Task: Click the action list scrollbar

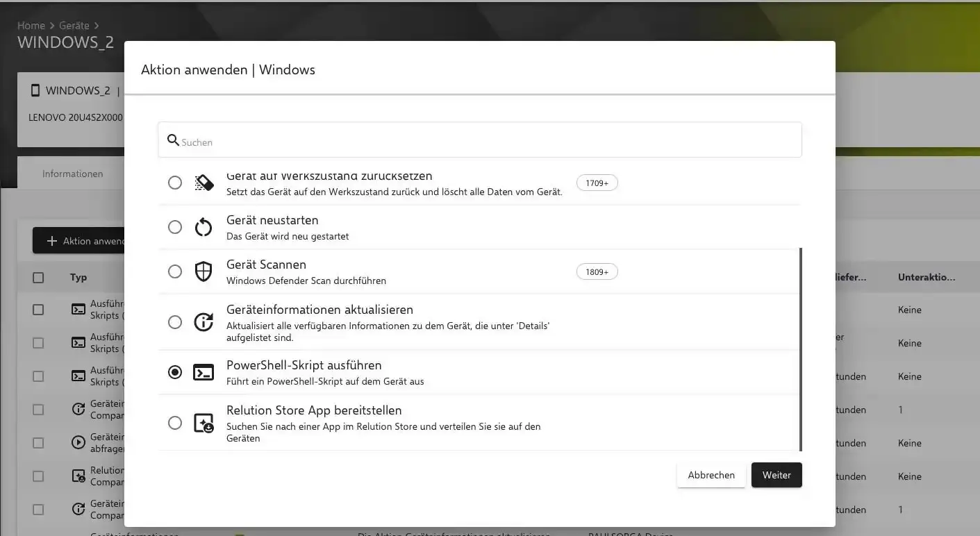Action: [801, 347]
